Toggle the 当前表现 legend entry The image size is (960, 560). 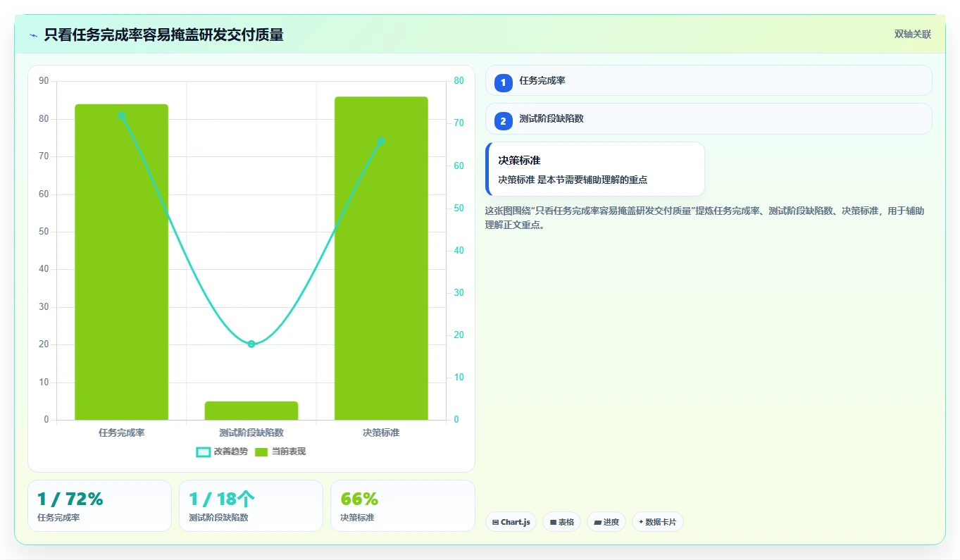[x=280, y=452]
